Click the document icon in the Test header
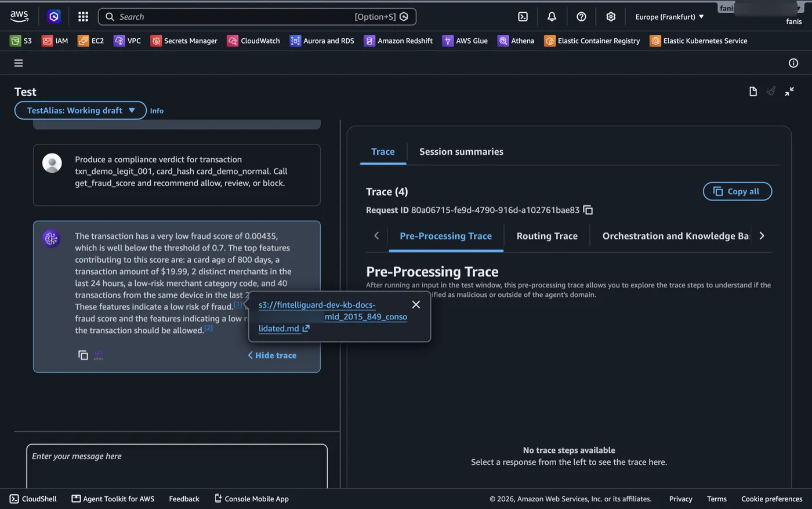This screenshot has height=509, width=812. [753, 92]
